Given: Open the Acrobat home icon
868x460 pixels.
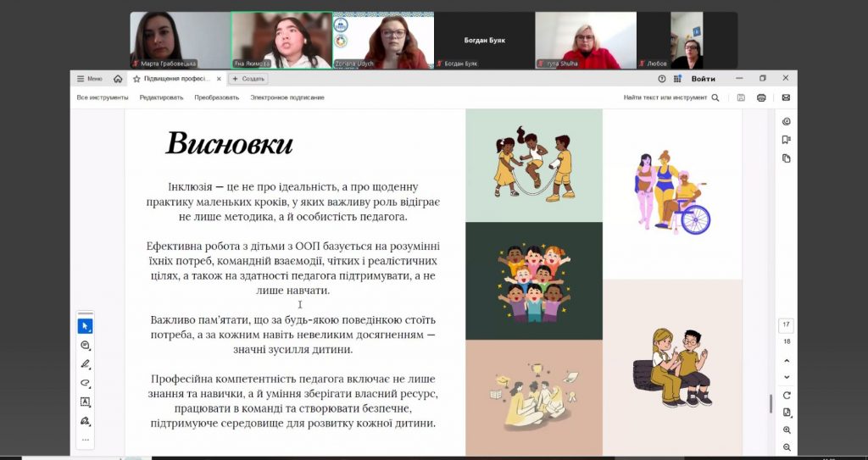Looking at the screenshot, I should (x=118, y=79).
